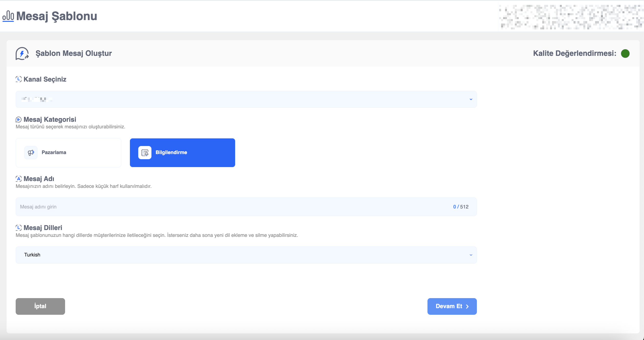Click the lightning chat bubble icon

pos(22,53)
